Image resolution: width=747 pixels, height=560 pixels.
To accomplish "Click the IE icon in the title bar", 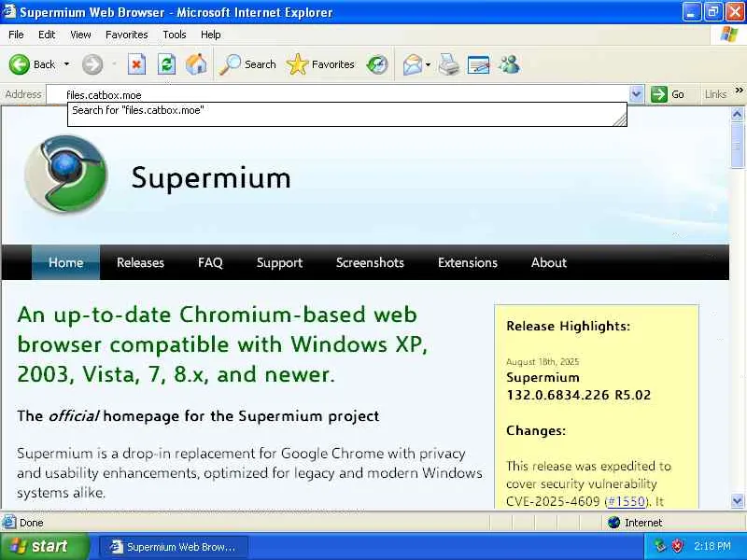I will (x=9, y=11).
